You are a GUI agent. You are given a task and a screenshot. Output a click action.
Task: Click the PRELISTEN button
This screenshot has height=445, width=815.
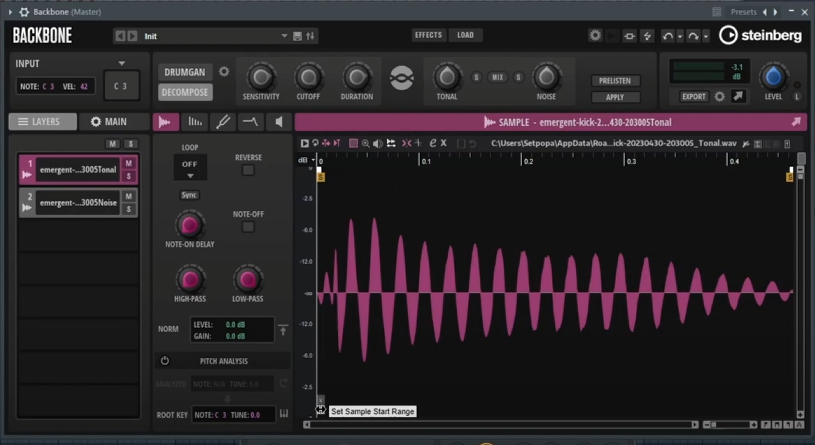coord(615,81)
